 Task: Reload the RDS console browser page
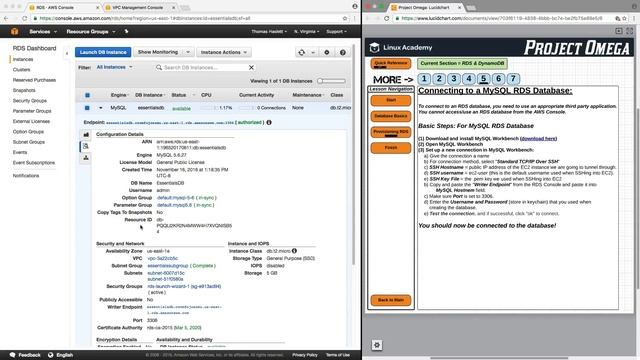tap(24, 18)
